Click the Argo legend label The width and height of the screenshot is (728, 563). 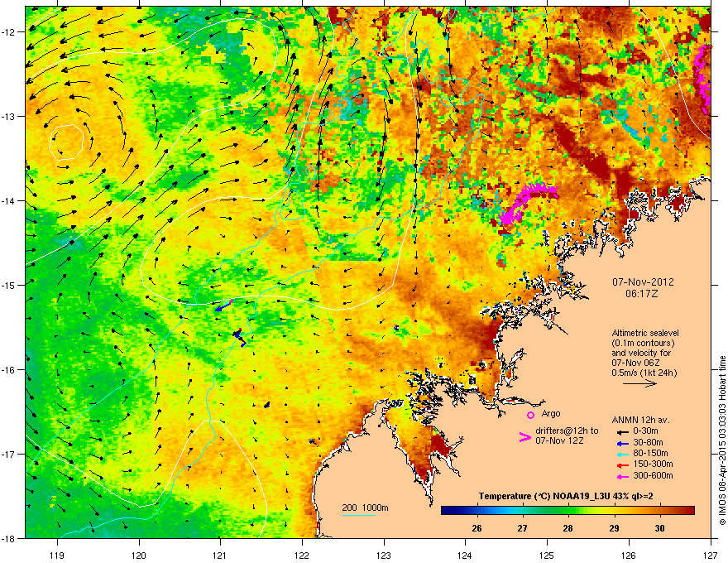551,413
